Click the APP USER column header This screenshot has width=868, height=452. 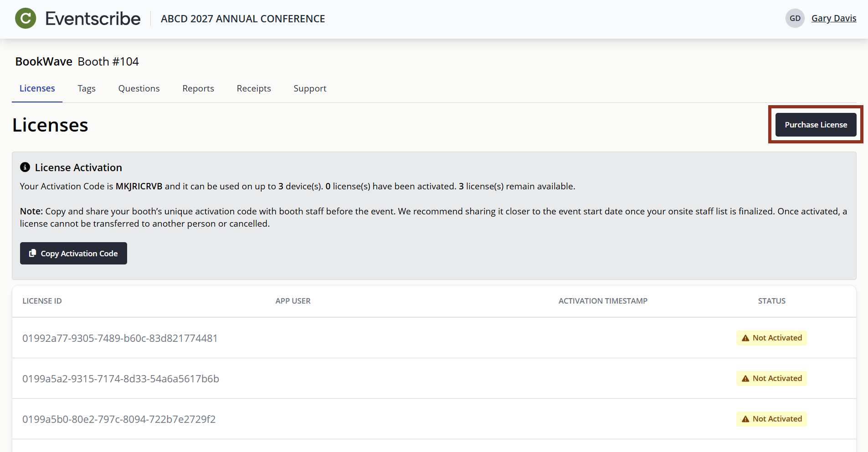[x=293, y=301]
